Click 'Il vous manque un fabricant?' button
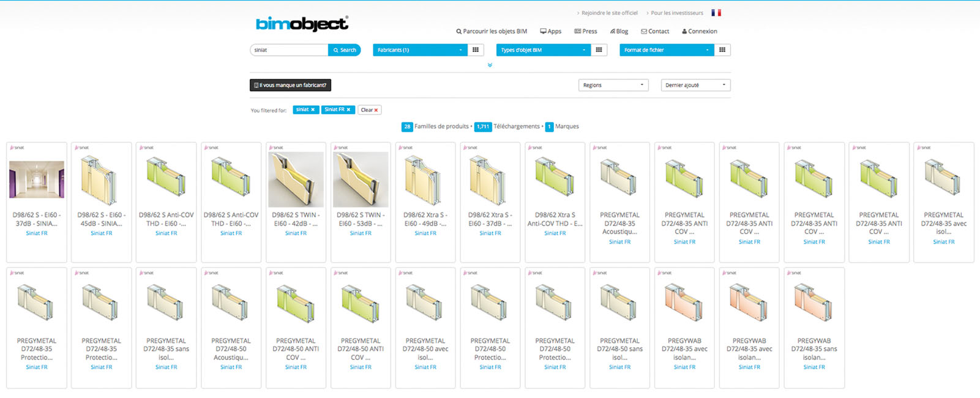This screenshot has height=398, width=980. coord(290,85)
